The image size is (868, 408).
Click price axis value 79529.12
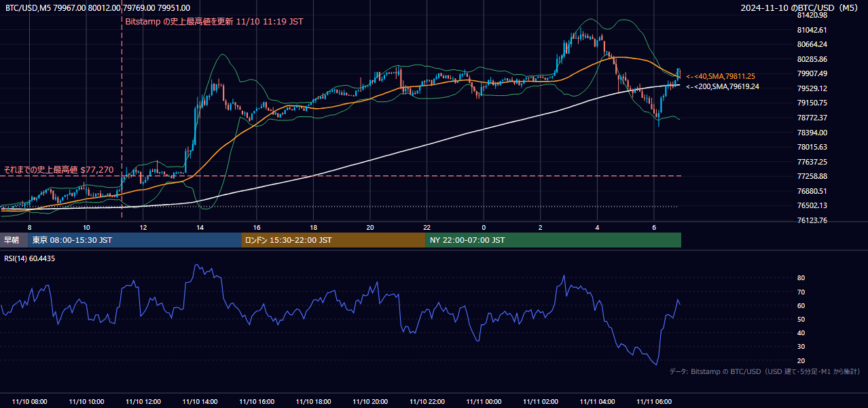(x=812, y=88)
